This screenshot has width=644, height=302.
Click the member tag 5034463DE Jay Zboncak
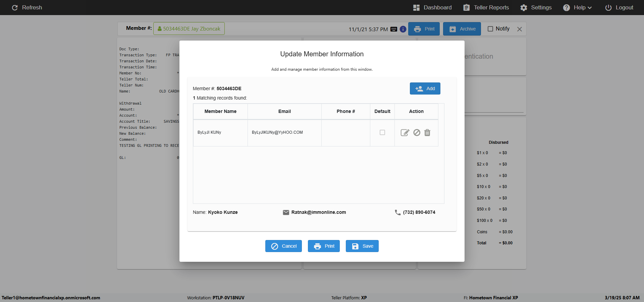(189, 28)
